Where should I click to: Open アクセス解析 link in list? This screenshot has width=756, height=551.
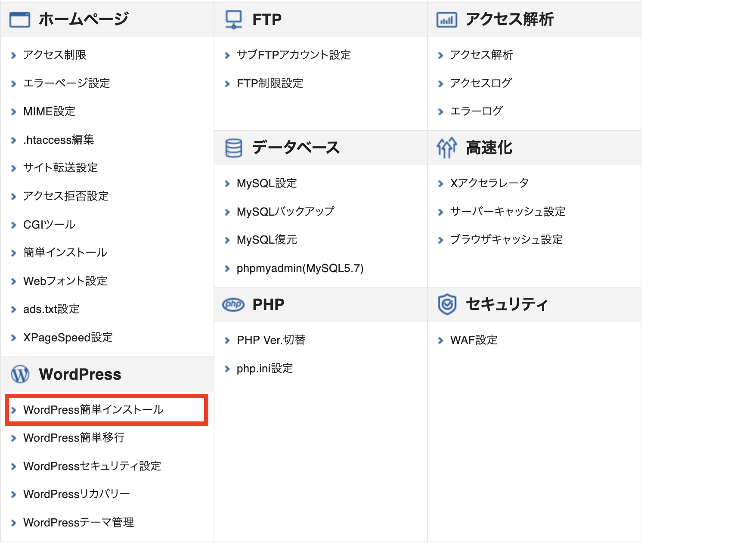[482, 55]
